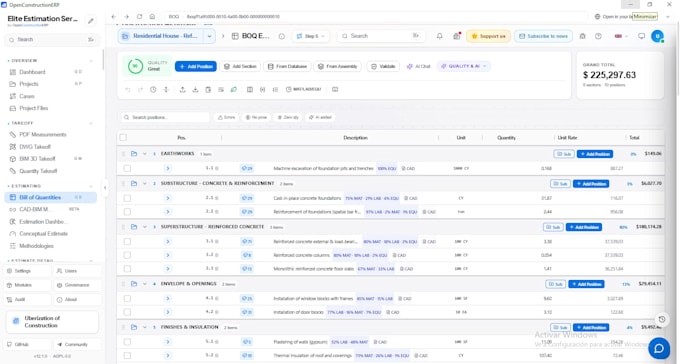The width and height of the screenshot is (680, 364).
Task: Open AI Chat sparkle button
Action: 418,66
